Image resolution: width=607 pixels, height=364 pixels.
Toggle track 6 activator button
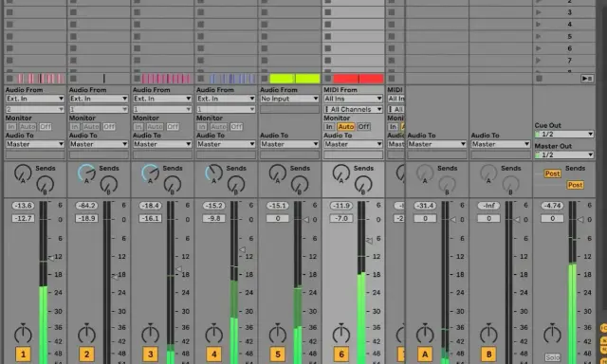point(341,354)
